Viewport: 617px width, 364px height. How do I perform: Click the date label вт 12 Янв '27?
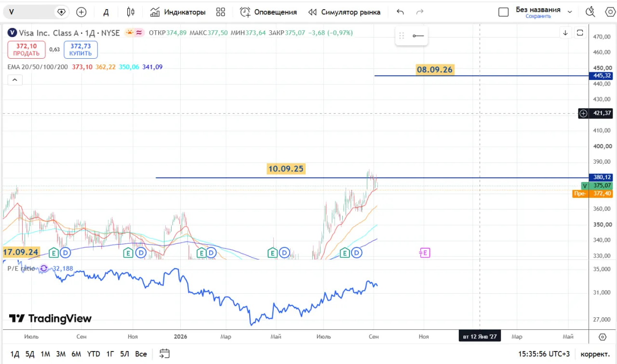pyautogui.click(x=480, y=336)
